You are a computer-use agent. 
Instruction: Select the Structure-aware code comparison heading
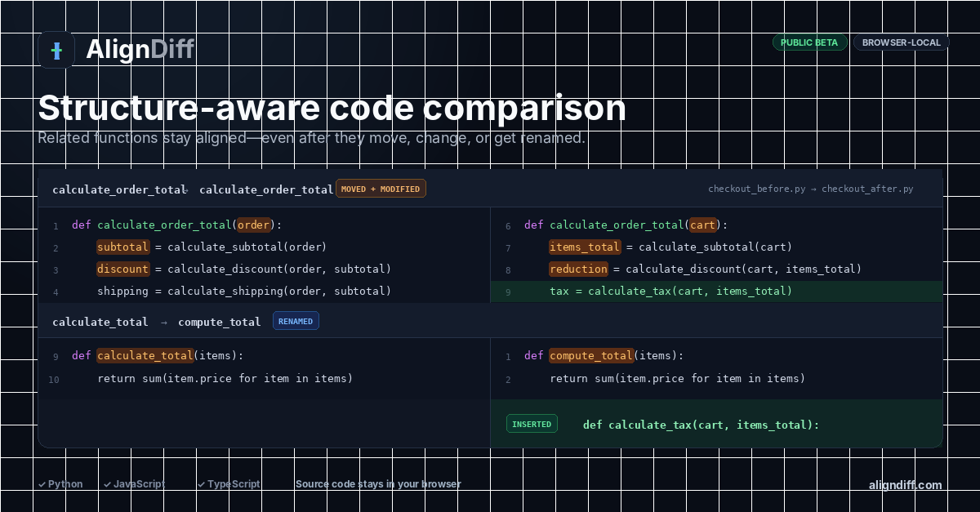click(332, 109)
